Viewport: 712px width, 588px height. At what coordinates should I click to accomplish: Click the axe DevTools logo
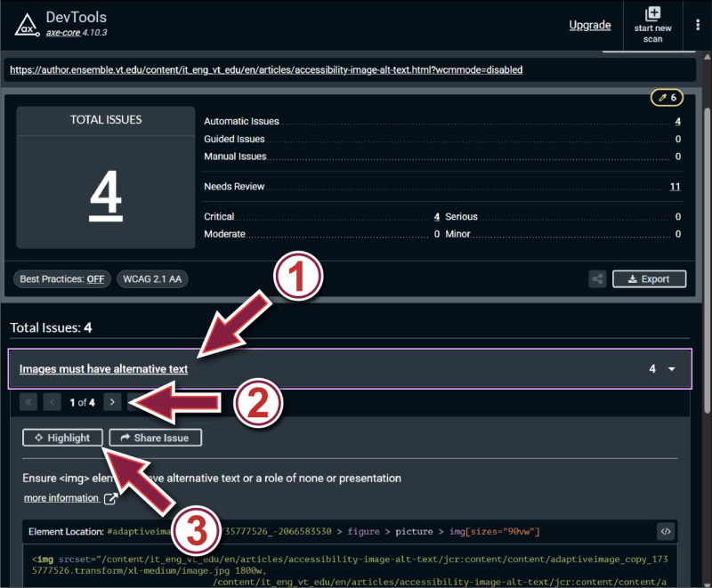(26, 24)
